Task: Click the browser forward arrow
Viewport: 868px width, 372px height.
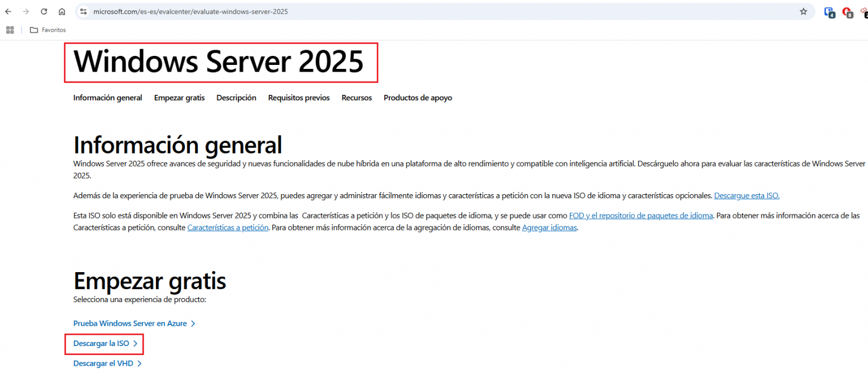Action: tap(26, 11)
